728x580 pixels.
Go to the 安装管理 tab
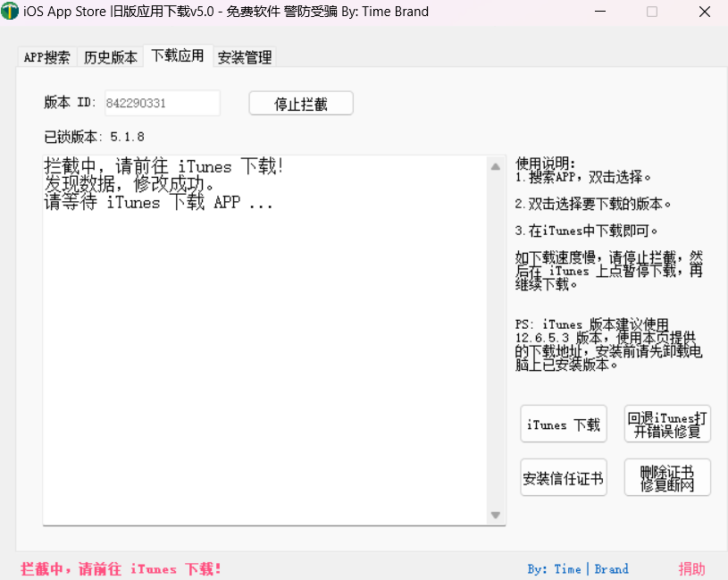click(245, 57)
